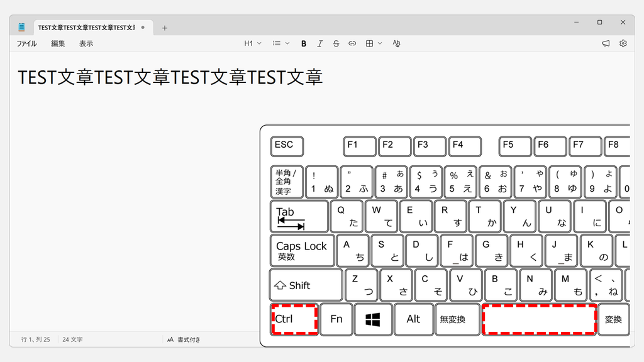Add a new tab with the plus button
This screenshot has height=362, width=644.
pos(165,28)
